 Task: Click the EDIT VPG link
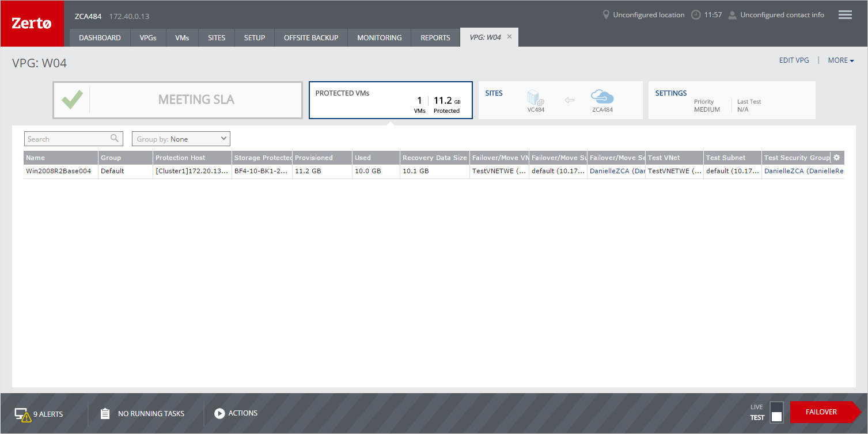(794, 60)
